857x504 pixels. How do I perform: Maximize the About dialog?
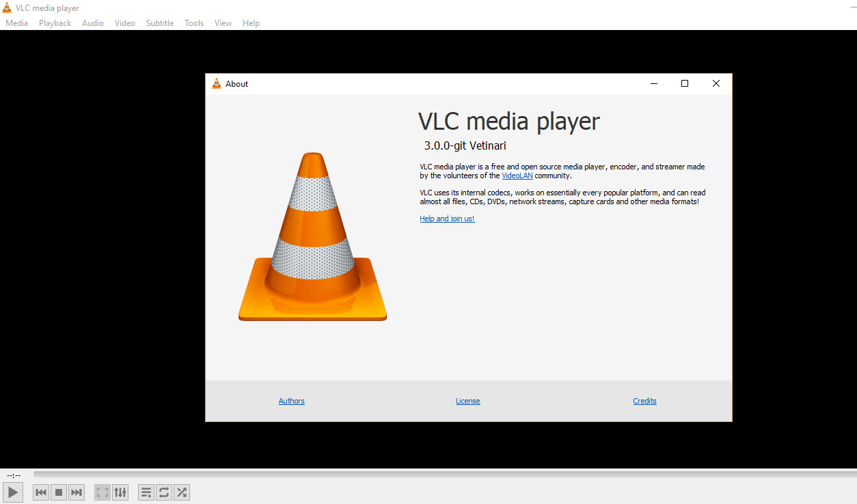[685, 84]
